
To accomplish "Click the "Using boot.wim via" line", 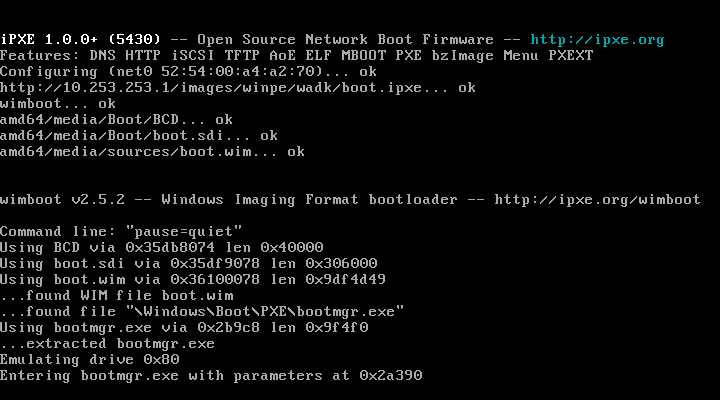I will tap(192, 280).
